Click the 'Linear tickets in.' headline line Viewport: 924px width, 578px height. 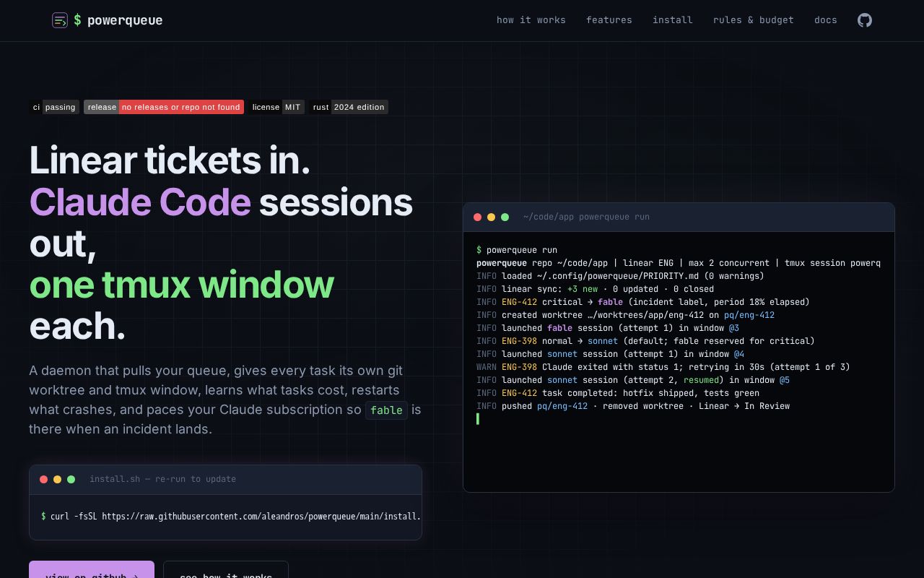click(x=170, y=160)
